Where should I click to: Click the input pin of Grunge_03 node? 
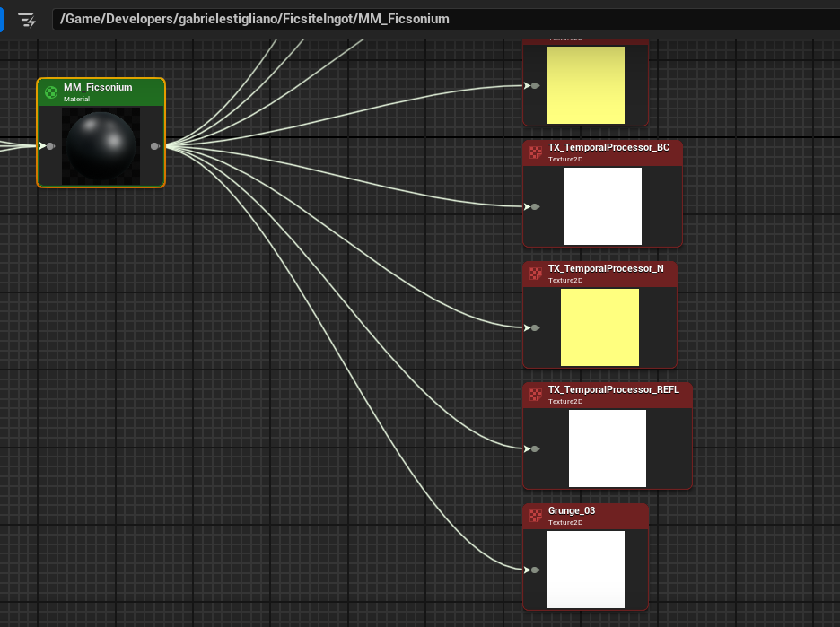click(531, 570)
